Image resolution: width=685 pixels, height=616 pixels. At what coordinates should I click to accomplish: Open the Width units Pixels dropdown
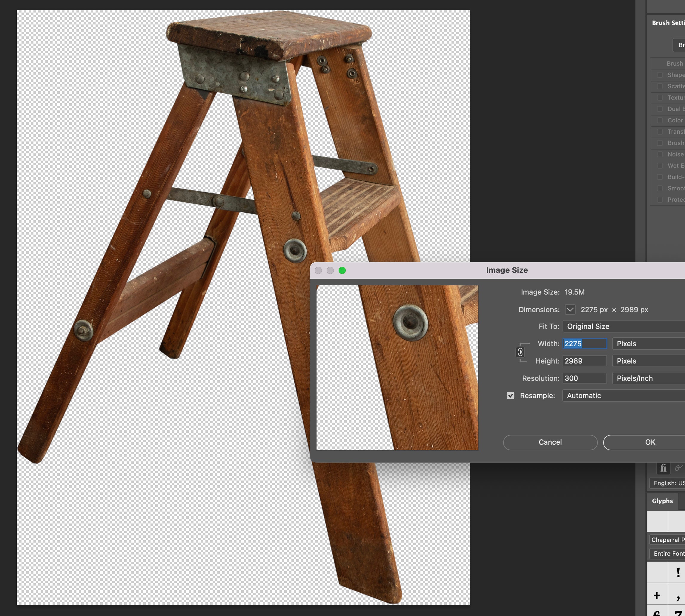(x=647, y=344)
